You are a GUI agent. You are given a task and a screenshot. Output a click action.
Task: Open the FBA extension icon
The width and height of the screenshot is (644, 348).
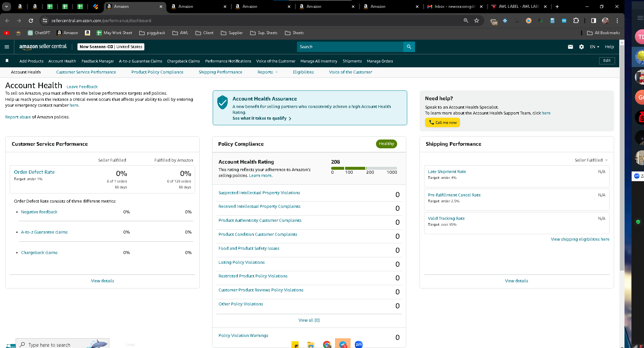564,20
